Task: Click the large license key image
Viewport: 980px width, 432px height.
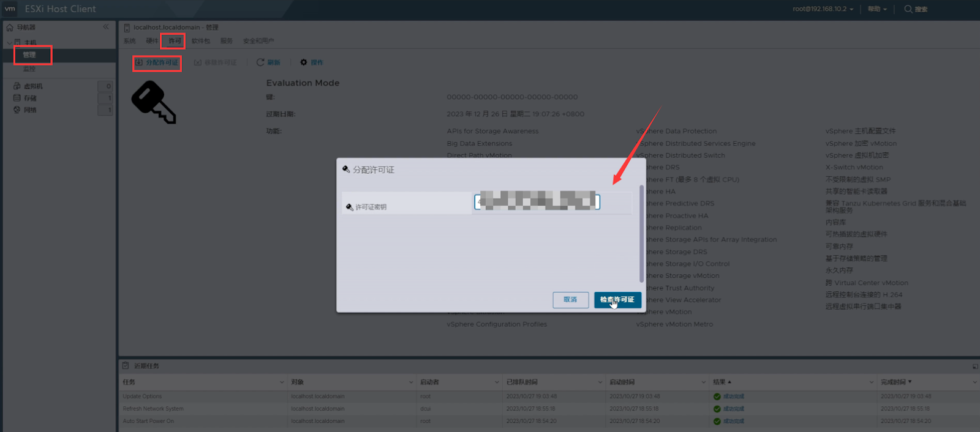Action: (154, 103)
